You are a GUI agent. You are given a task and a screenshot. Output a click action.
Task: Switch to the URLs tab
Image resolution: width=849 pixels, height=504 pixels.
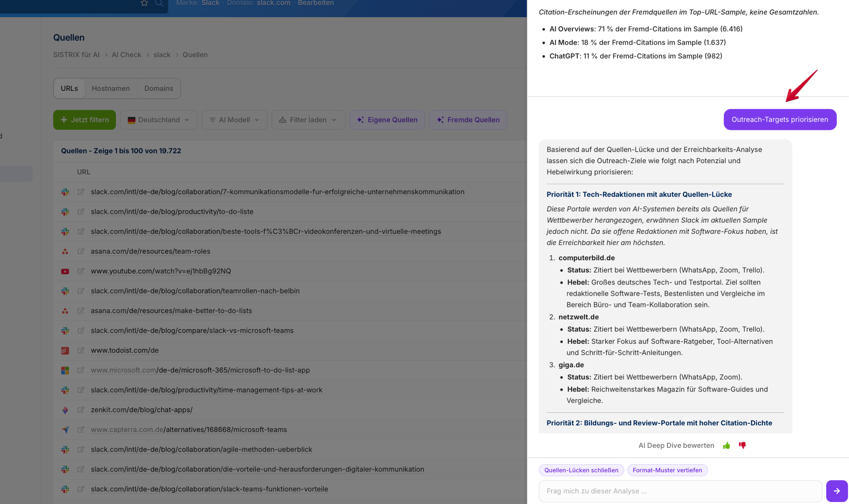69,88
